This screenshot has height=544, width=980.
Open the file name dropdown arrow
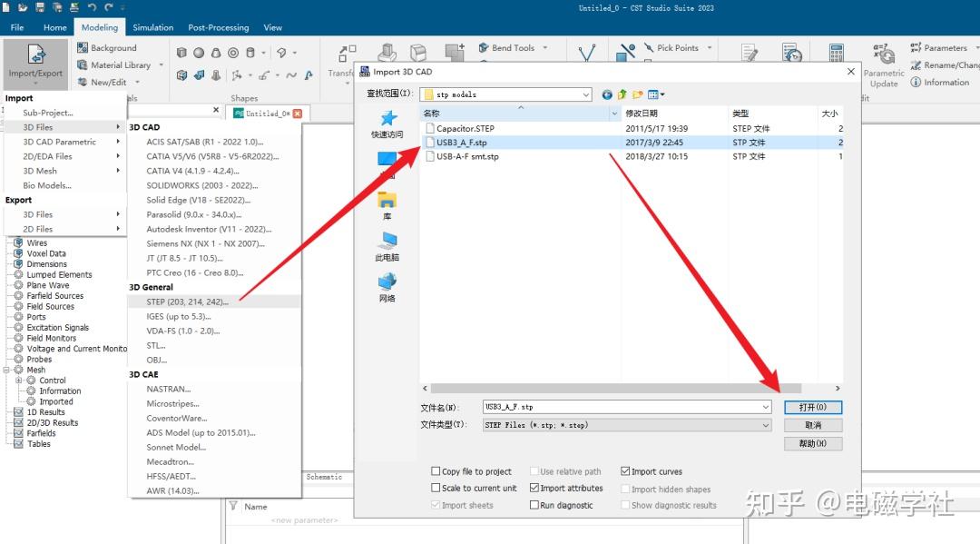point(766,407)
